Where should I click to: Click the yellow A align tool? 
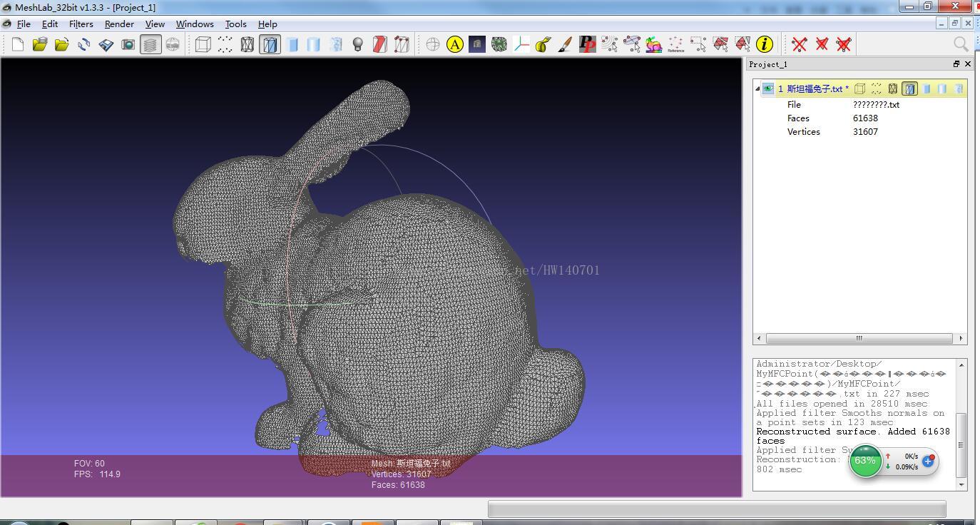point(455,44)
